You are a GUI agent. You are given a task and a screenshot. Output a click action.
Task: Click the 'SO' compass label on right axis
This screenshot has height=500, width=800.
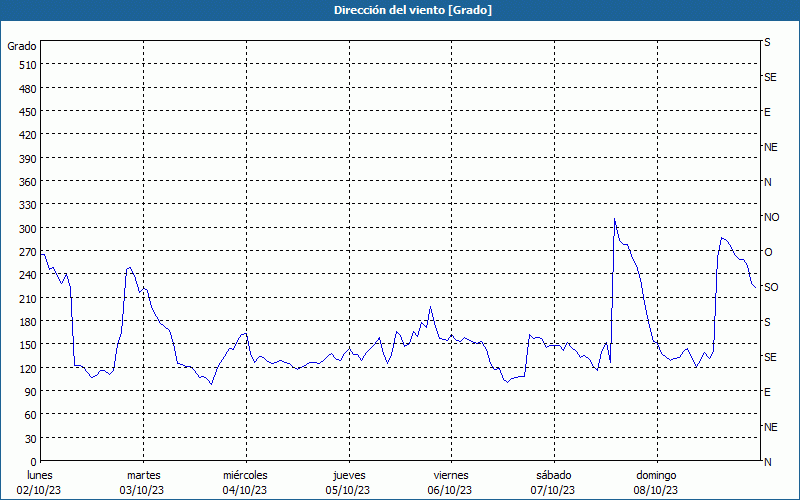pos(771,288)
